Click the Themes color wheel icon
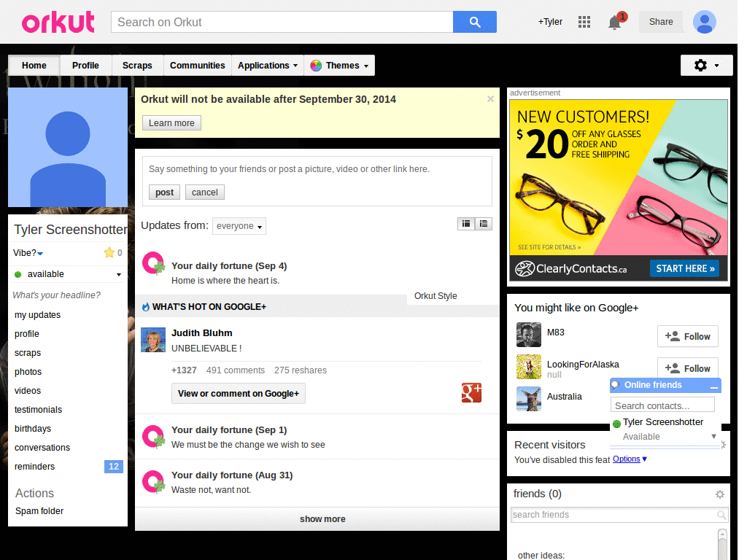Image resolution: width=747 pixels, height=560 pixels. point(316,66)
